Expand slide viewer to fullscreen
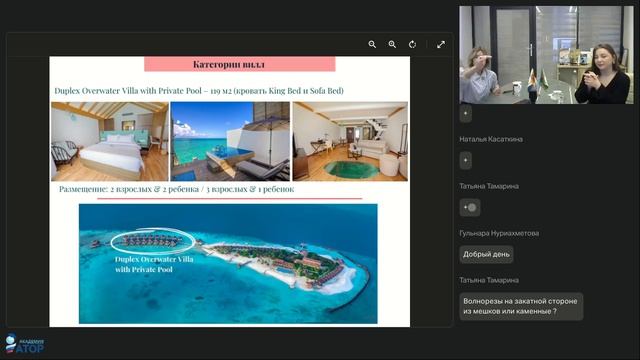Viewport: 640px width, 360px height. pyautogui.click(x=441, y=44)
